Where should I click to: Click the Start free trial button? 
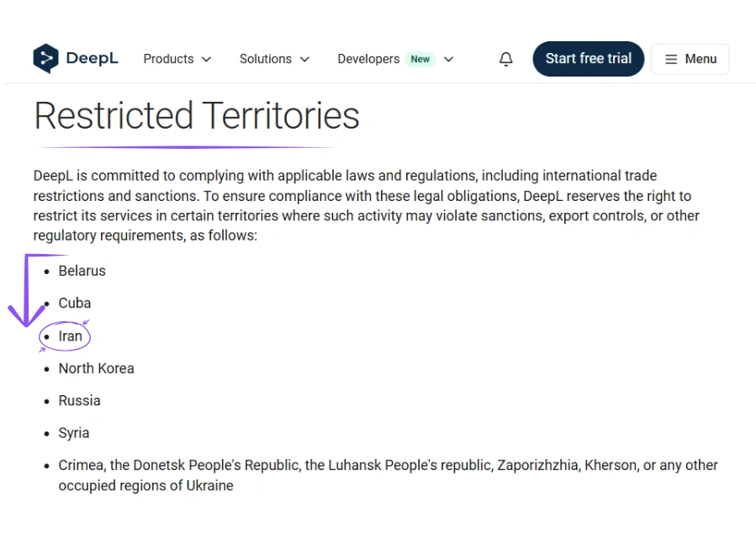(588, 59)
